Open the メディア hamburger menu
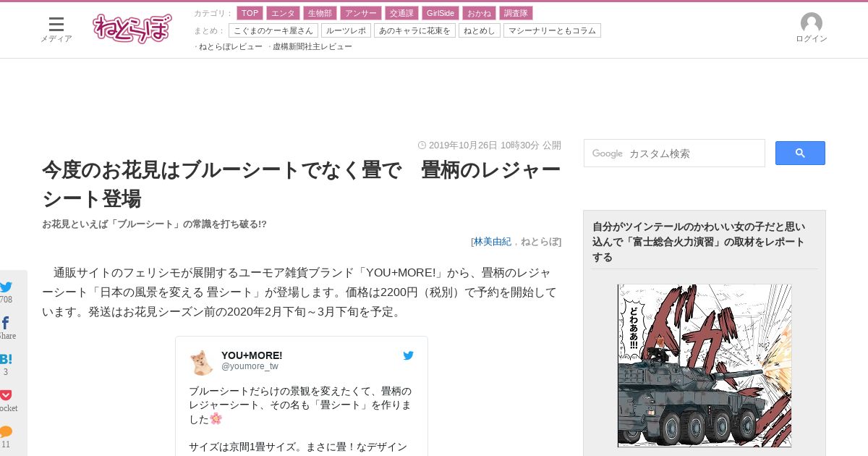The width and height of the screenshot is (868, 456). pos(56,30)
